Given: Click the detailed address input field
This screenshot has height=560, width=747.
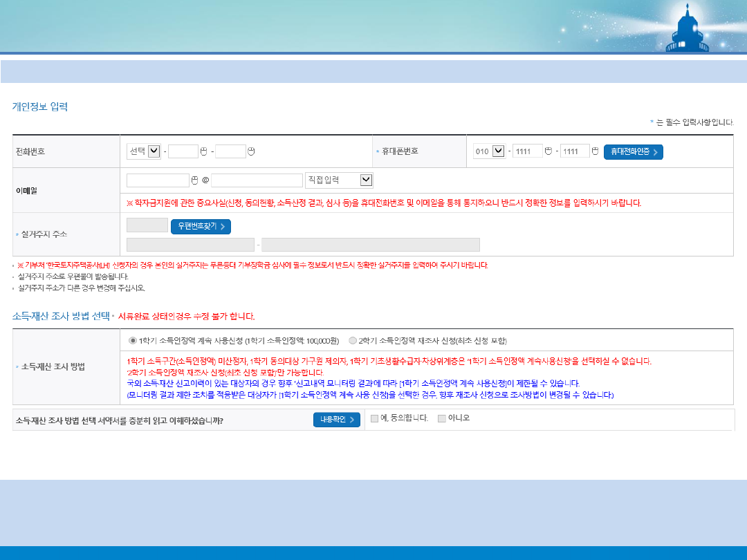Looking at the screenshot, I should click(370, 245).
